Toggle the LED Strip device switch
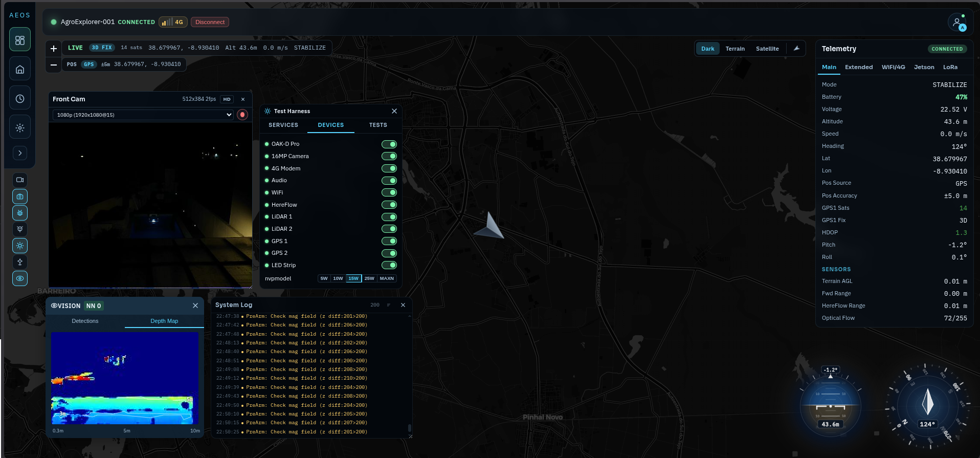 click(x=389, y=265)
